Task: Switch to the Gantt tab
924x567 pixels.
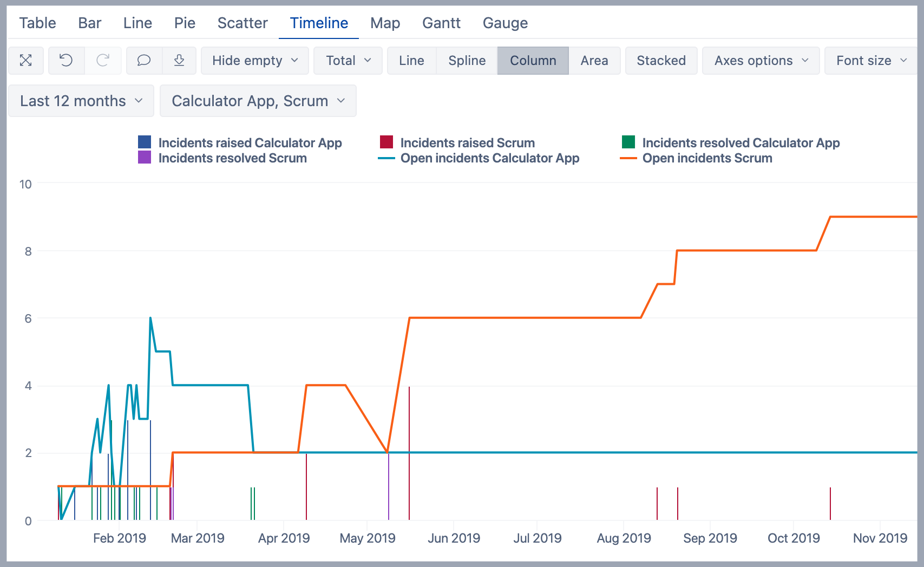Action: pyautogui.click(x=441, y=23)
